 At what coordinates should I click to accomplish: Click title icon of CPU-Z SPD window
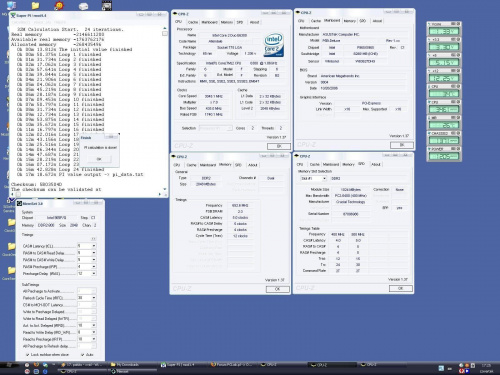pyautogui.click(x=296, y=156)
